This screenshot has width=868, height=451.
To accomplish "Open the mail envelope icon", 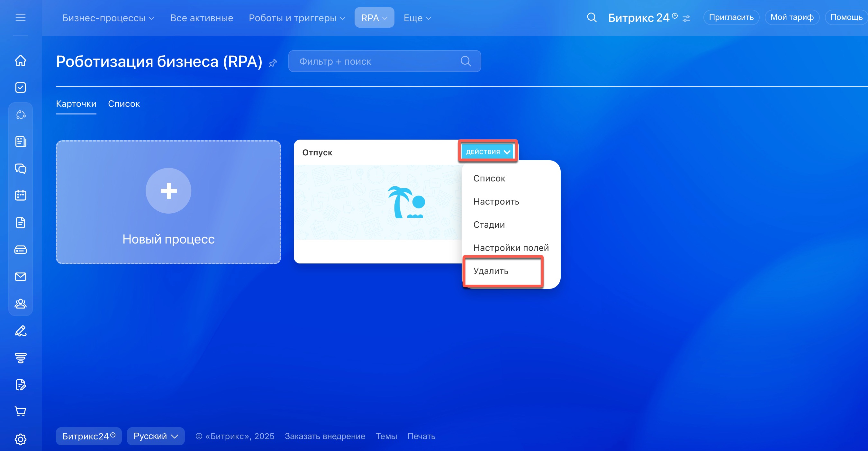I will (x=21, y=277).
